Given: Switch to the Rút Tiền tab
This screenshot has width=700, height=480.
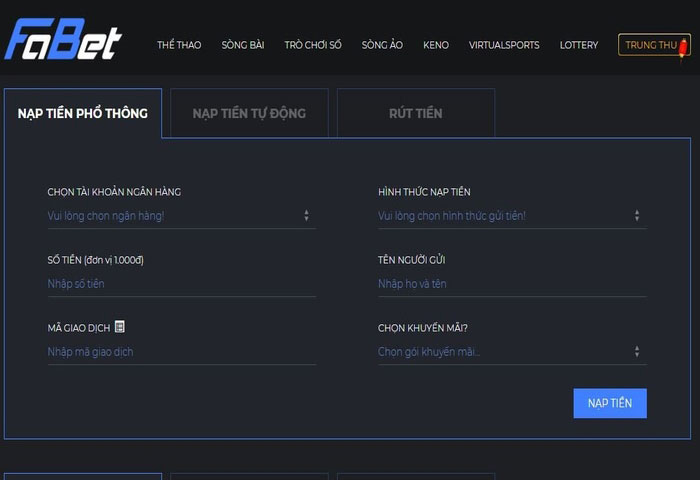Looking at the screenshot, I should click(415, 113).
